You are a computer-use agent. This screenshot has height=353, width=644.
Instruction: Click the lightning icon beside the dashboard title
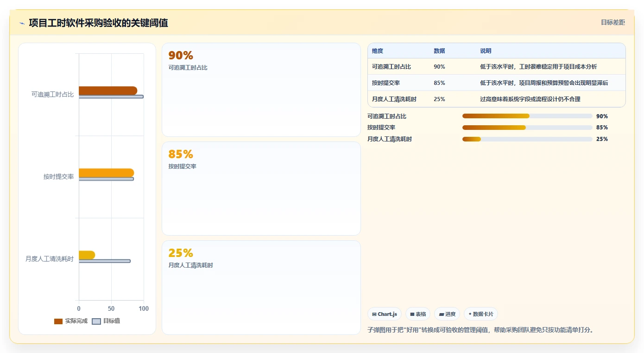[22, 23]
